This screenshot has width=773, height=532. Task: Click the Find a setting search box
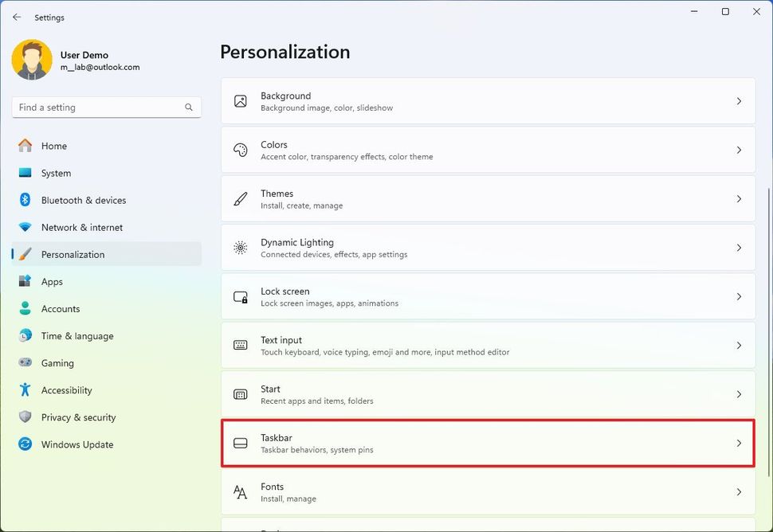tap(107, 108)
